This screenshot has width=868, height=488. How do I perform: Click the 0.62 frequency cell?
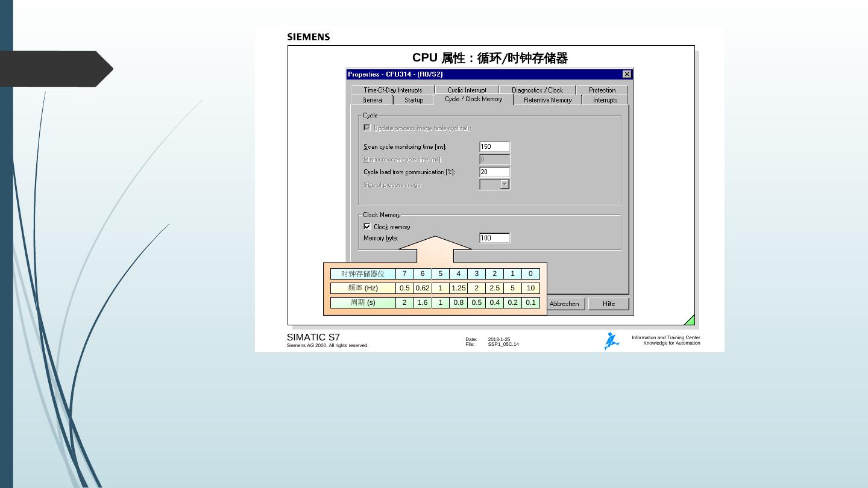(423, 288)
